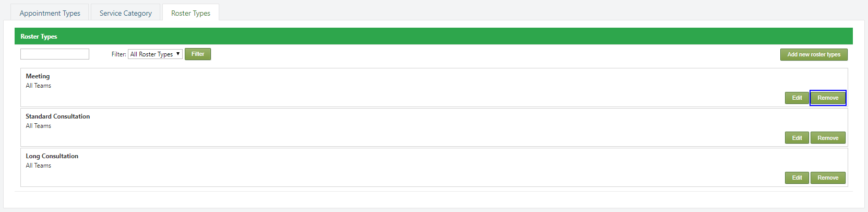The height and width of the screenshot is (212, 868).
Task: Remove the Meeting roster type
Action: pyautogui.click(x=827, y=98)
